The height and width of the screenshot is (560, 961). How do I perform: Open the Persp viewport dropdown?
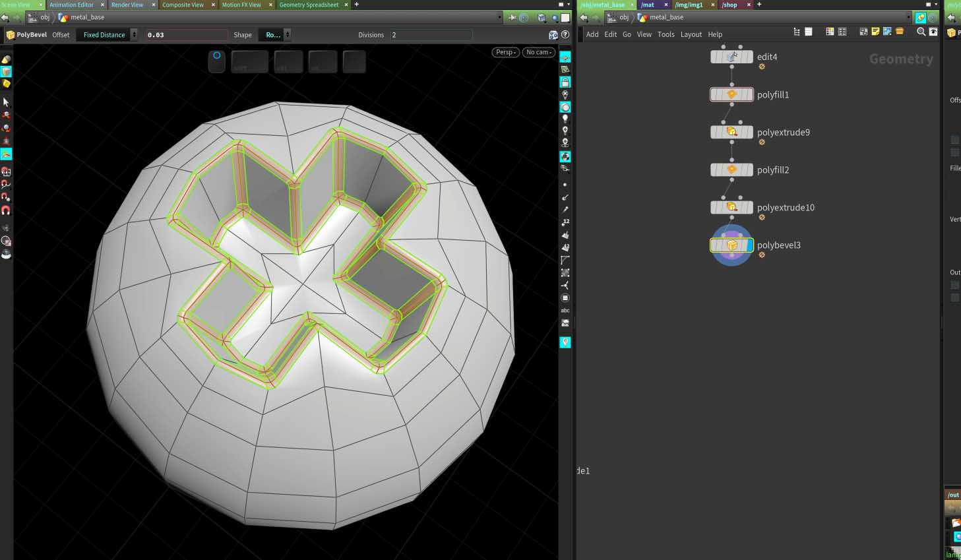point(506,52)
